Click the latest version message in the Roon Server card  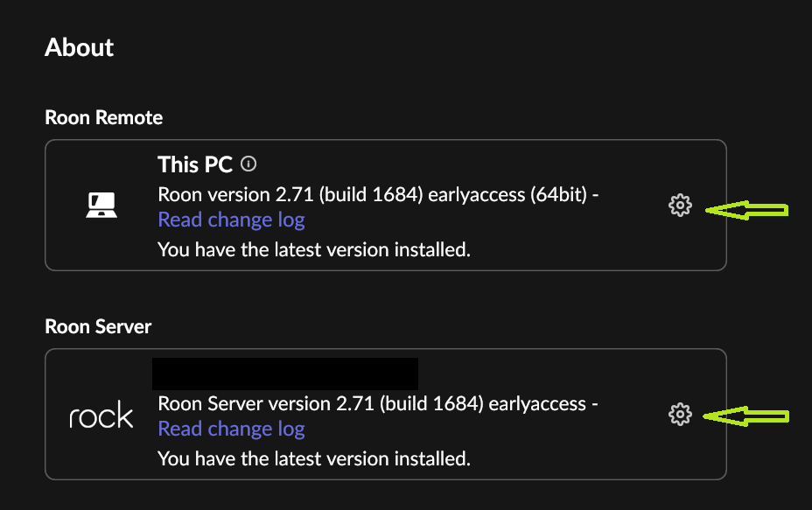(x=314, y=458)
